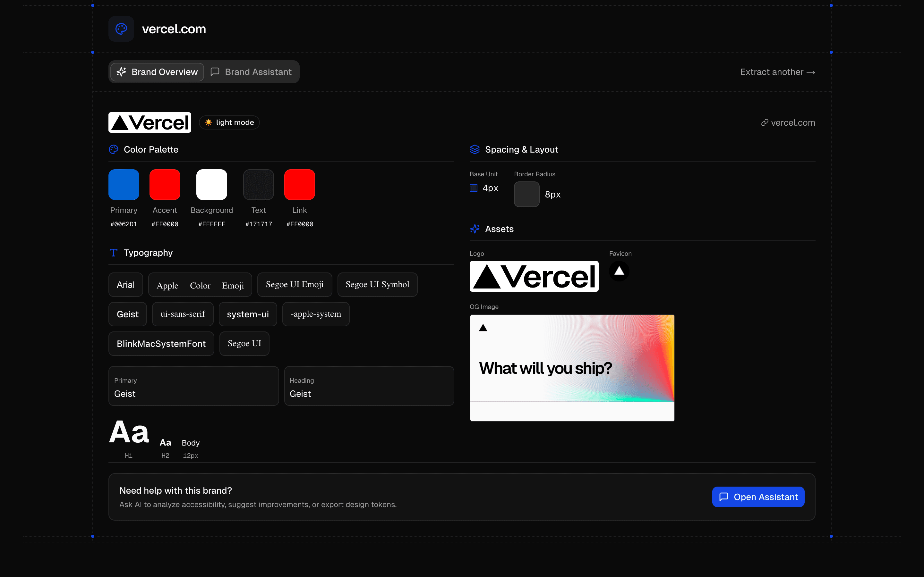924x577 pixels.
Task: Click the T icon beside Typography heading
Action: [x=113, y=252]
